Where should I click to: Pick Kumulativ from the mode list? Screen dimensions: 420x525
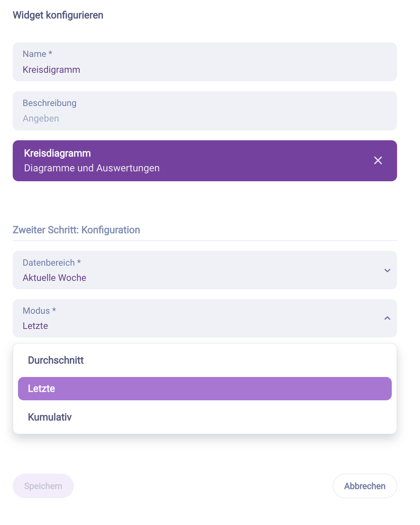click(x=50, y=417)
